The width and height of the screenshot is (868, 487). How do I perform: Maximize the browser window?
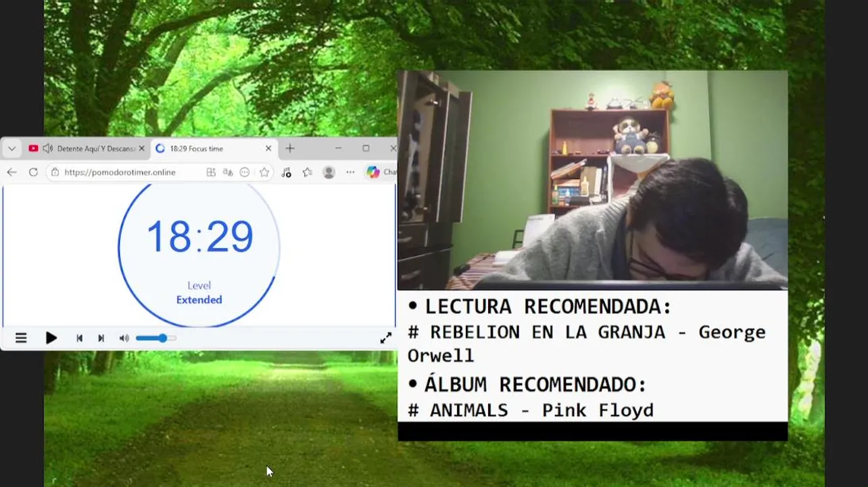(366, 148)
